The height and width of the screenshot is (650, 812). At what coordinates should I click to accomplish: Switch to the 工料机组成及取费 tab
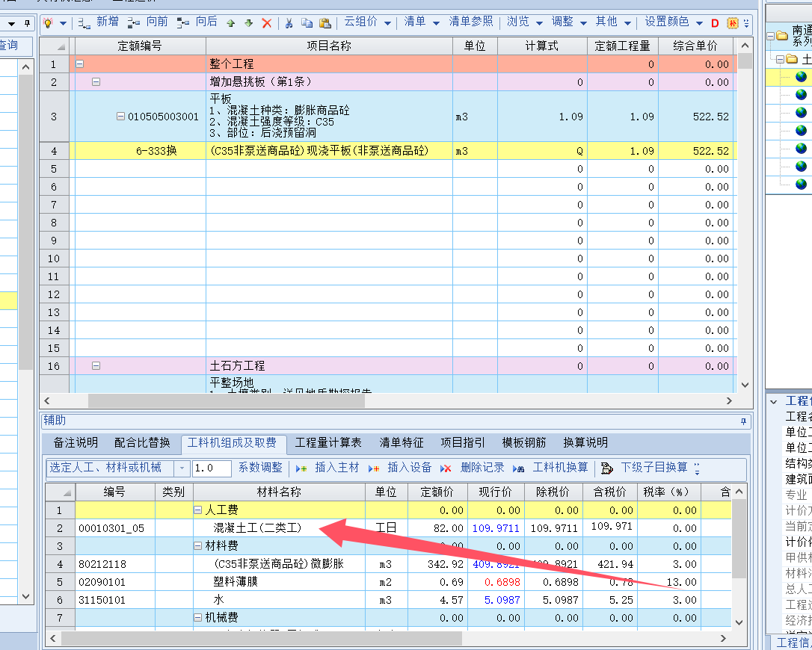232,443
